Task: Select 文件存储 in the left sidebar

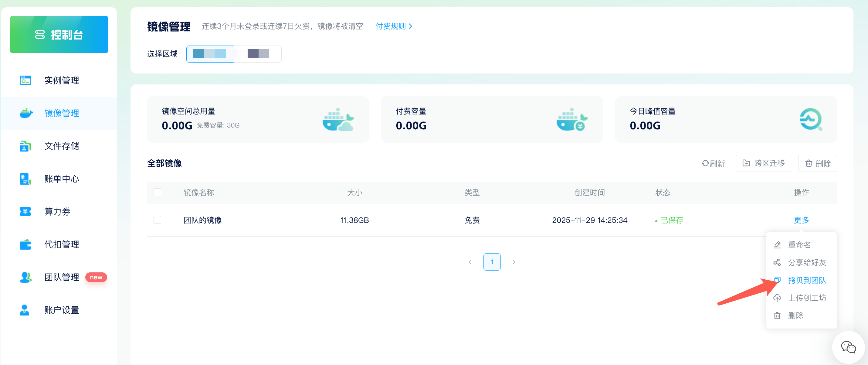Action: click(x=62, y=146)
